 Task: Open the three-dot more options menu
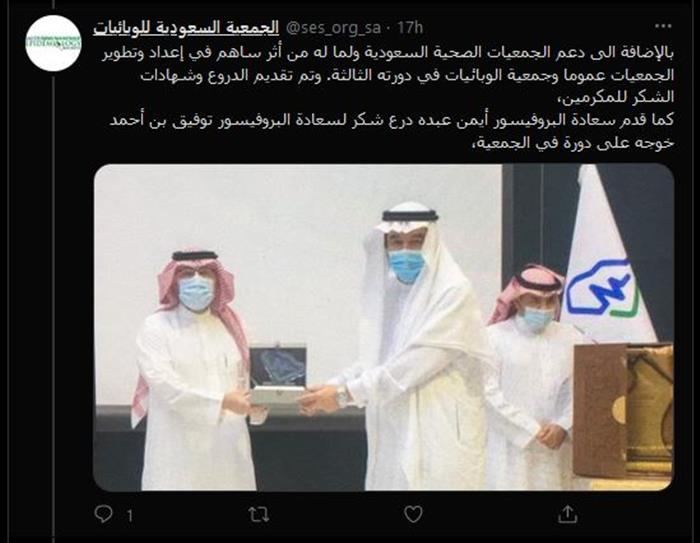coord(663,26)
